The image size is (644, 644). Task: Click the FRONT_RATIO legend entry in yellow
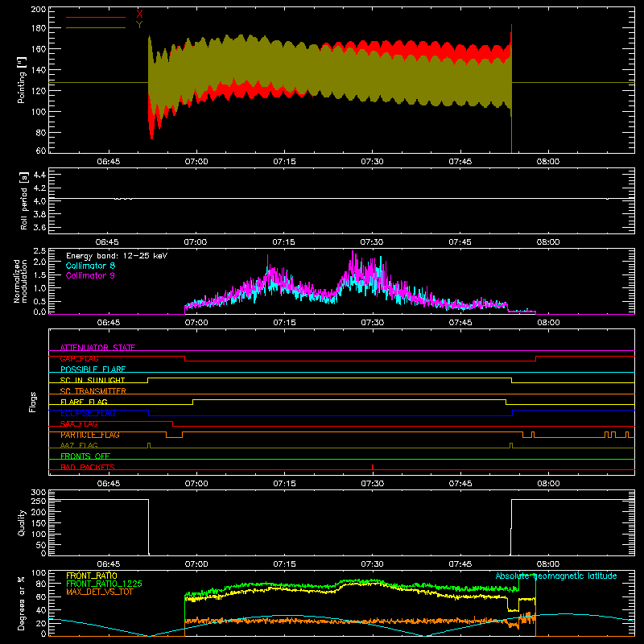point(92,576)
